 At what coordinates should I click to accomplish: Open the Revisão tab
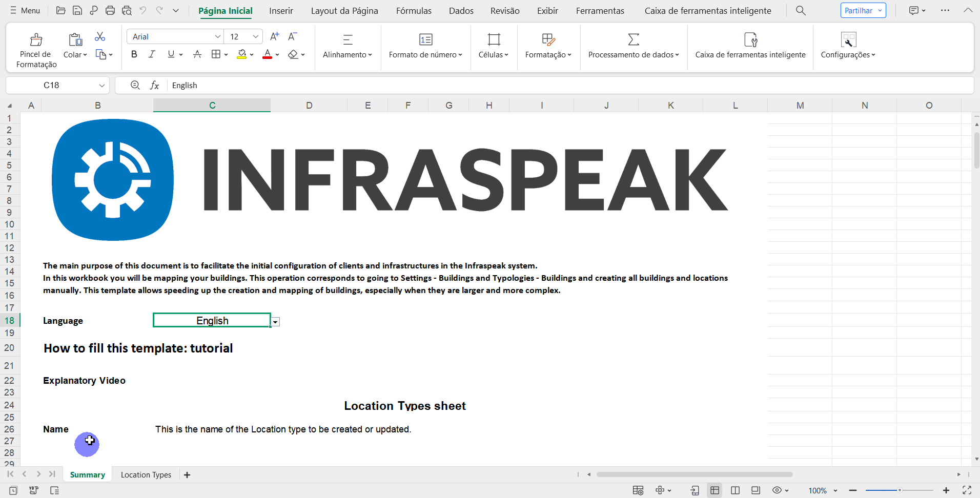tap(505, 11)
